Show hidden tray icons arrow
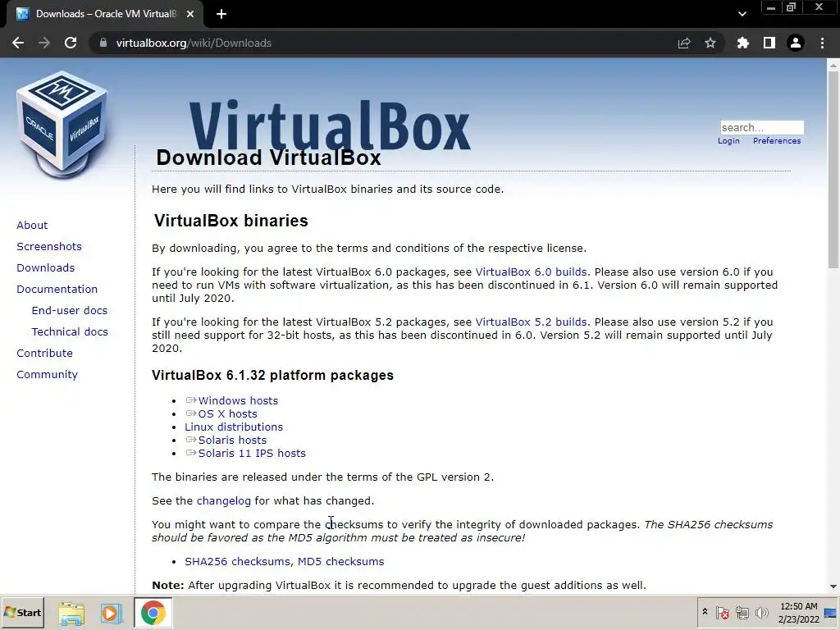 click(x=705, y=612)
